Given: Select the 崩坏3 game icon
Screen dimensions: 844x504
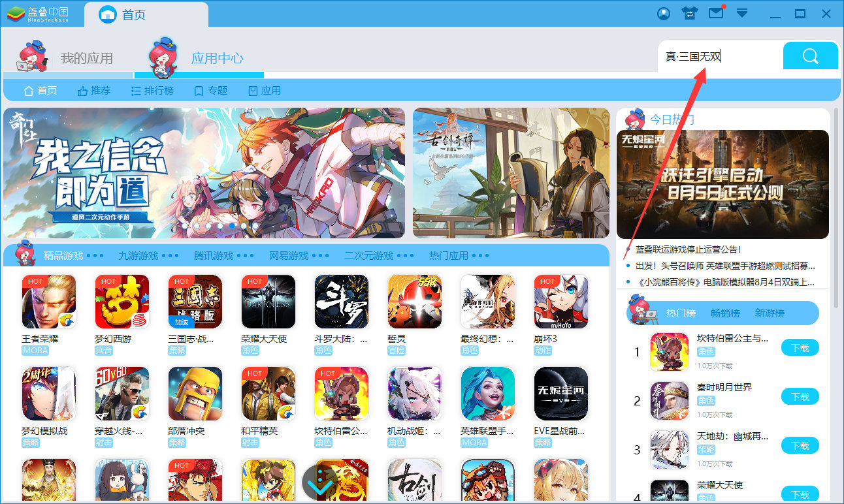Looking at the screenshot, I should [560, 302].
